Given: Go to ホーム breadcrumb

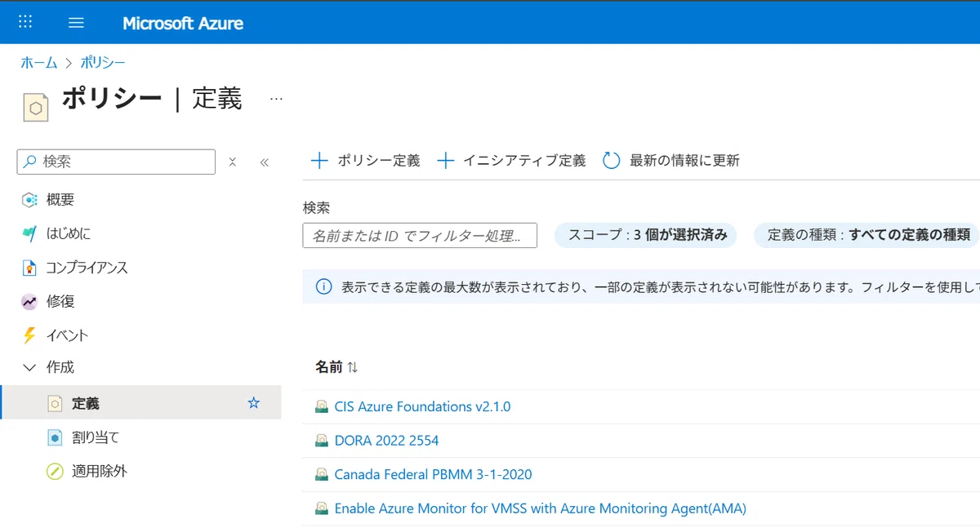Looking at the screenshot, I should (38, 63).
